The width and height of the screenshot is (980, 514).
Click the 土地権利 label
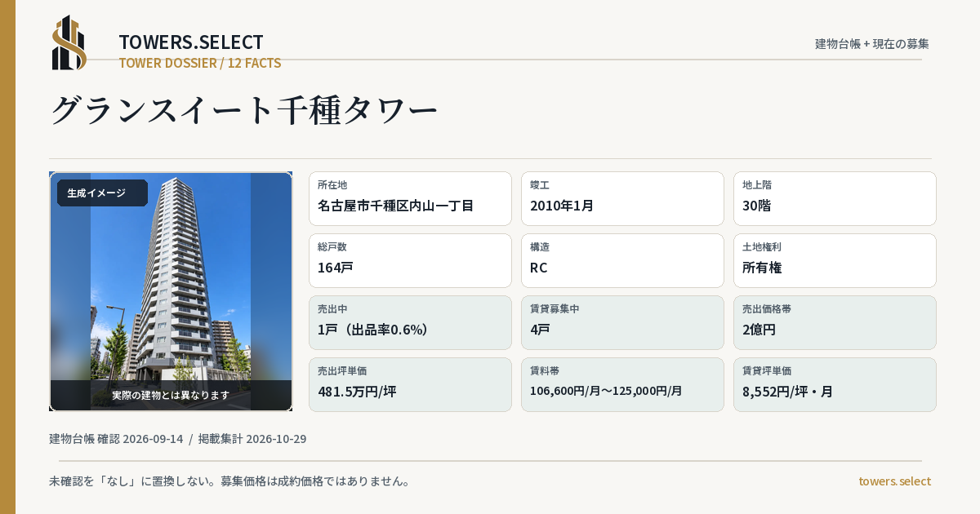coord(762,247)
